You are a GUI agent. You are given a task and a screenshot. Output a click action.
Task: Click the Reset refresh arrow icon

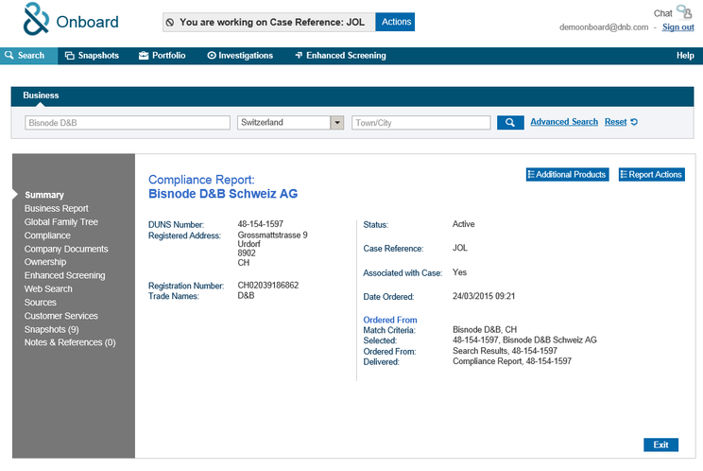click(x=634, y=122)
